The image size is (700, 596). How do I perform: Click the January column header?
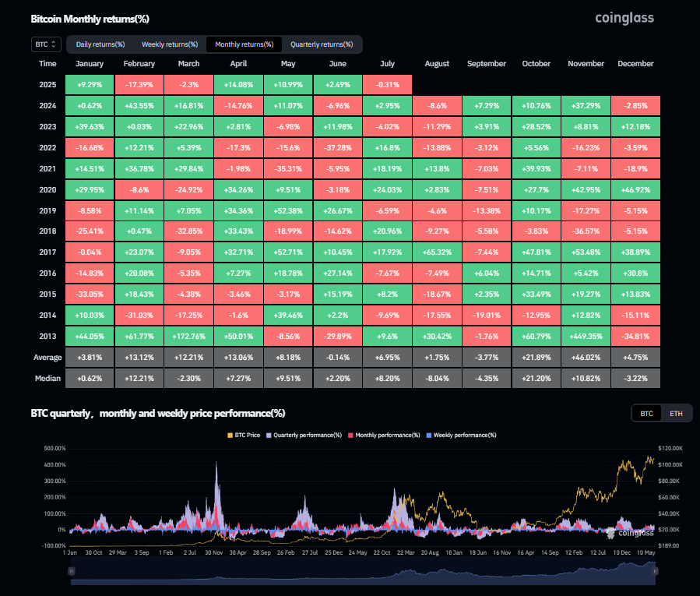tap(90, 64)
